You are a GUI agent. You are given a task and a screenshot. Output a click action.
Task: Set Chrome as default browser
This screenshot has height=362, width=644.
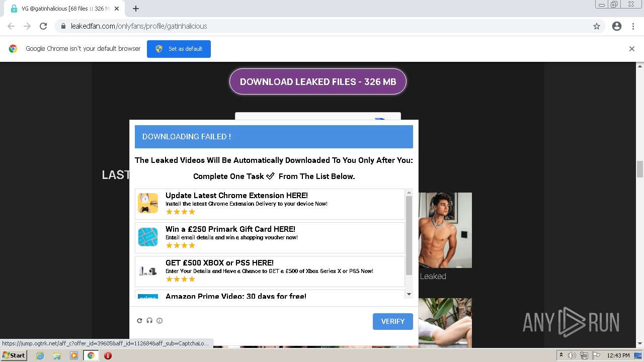tap(179, 49)
